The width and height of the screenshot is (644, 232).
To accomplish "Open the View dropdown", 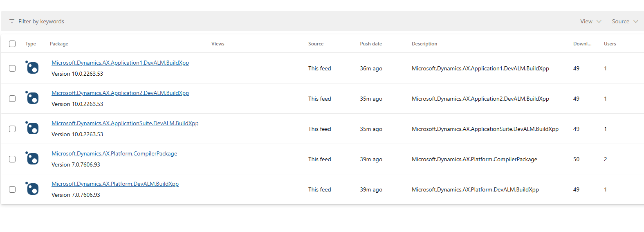I will (x=590, y=21).
